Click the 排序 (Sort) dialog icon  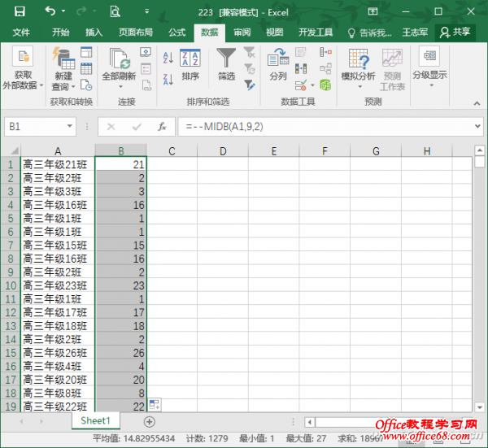(x=190, y=59)
